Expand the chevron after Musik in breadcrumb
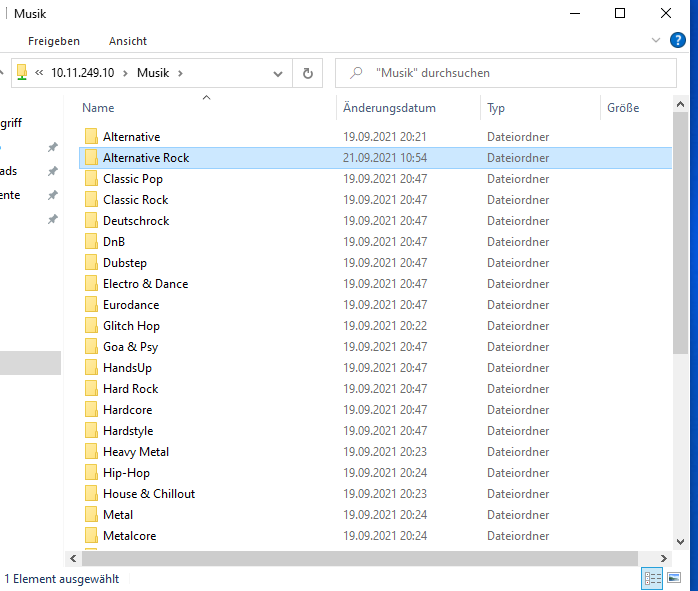 point(180,73)
